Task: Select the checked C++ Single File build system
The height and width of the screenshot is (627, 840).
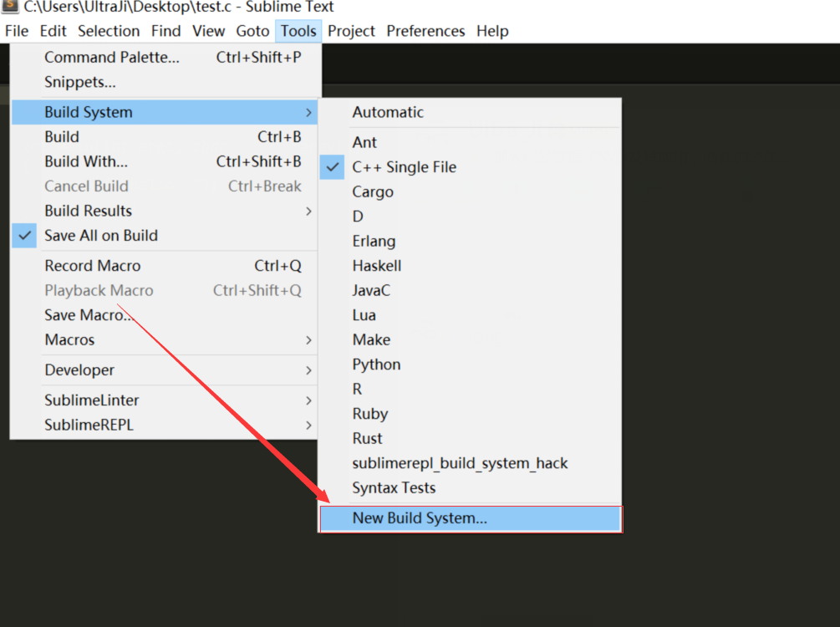Action: [471, 166]
